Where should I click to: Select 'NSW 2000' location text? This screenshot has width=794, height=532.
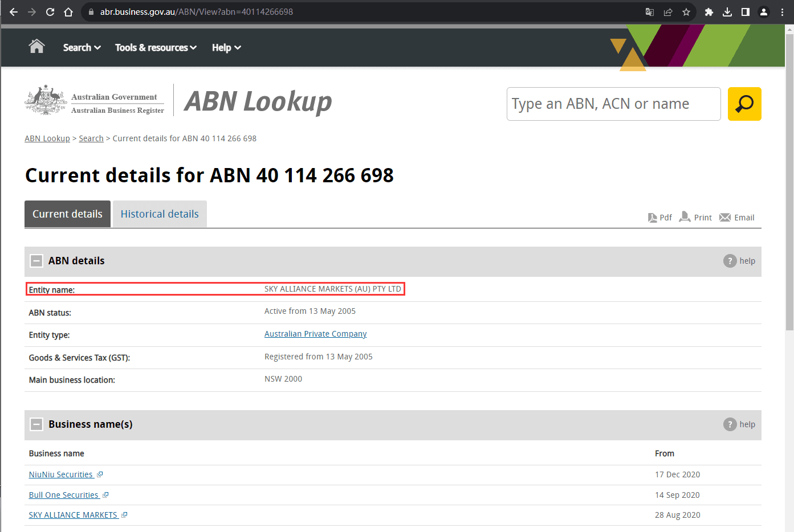click(x=283, y=379)
